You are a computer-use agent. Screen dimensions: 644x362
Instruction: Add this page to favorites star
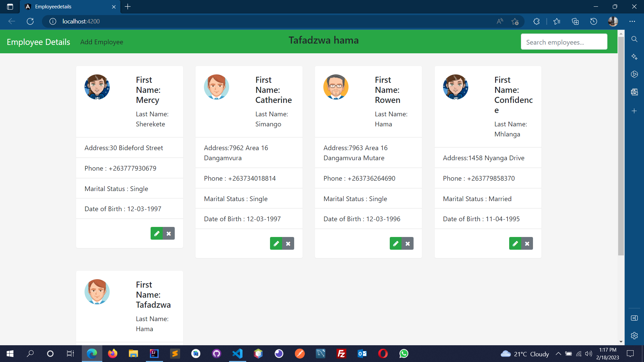[515, 21]
